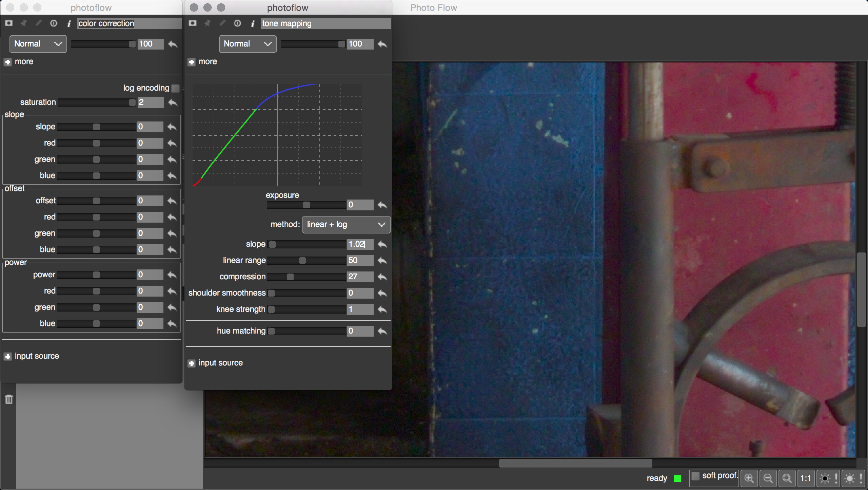Open the tone mapping method dropdown
Image resolution: width=868 pixels, height=490 pixels.
click(x=346, y=224)
